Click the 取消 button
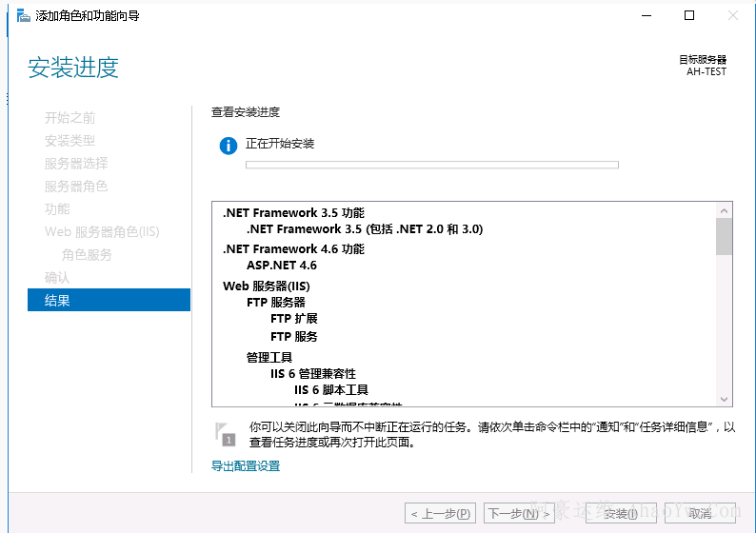This screenshot has width=756, height=533. (700, 514)
